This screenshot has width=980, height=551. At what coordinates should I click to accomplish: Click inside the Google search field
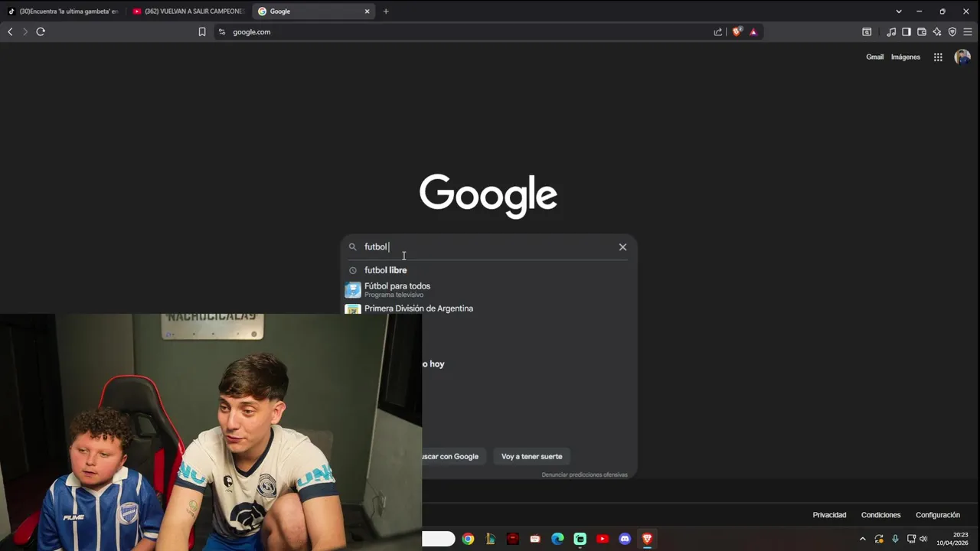pos(488,247)
